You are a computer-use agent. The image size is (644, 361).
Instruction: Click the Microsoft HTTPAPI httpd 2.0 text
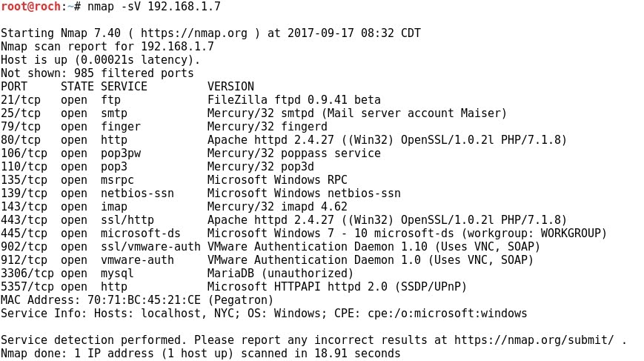click(297, 287)
